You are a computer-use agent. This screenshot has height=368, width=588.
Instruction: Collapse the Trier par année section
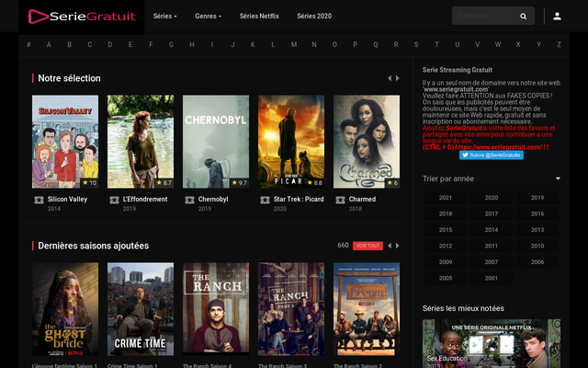click(x=558, y=178)
